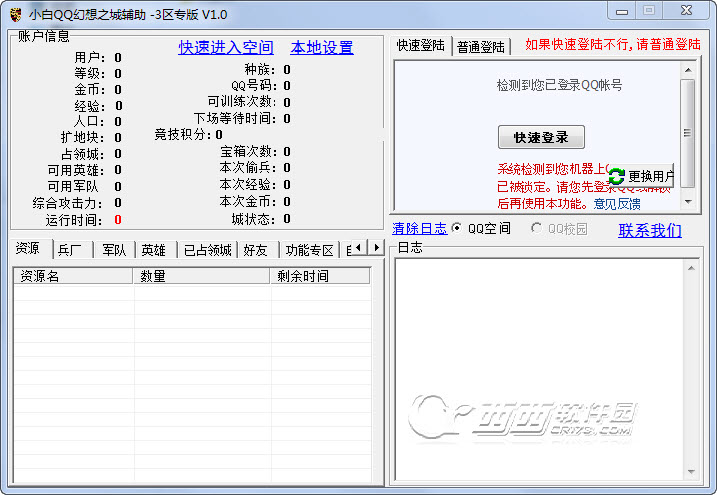Click the 运行时间 label
The image size is (717, 495).
(x=74, y=220)
